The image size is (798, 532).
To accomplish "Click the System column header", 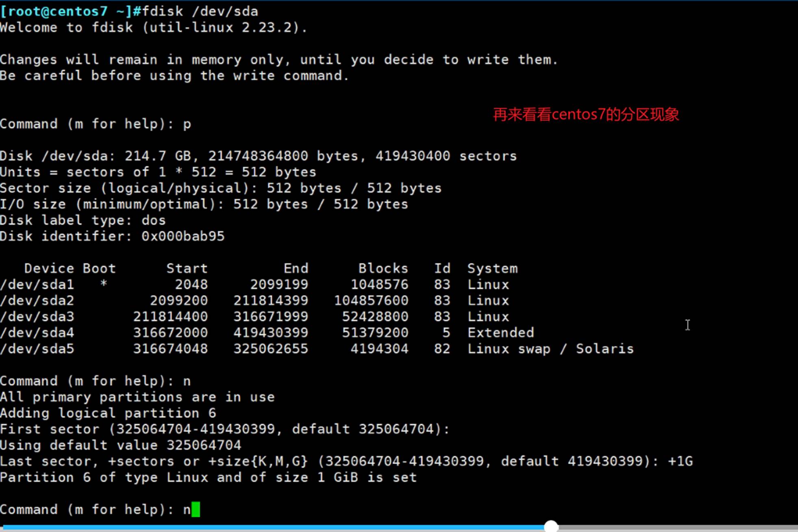I will (492, 268).
